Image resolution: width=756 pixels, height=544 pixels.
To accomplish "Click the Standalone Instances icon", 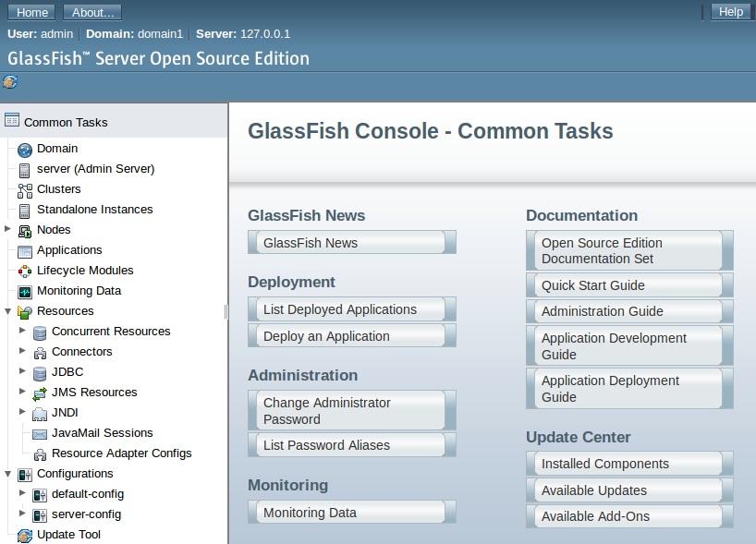I will [x=25, y=211].
